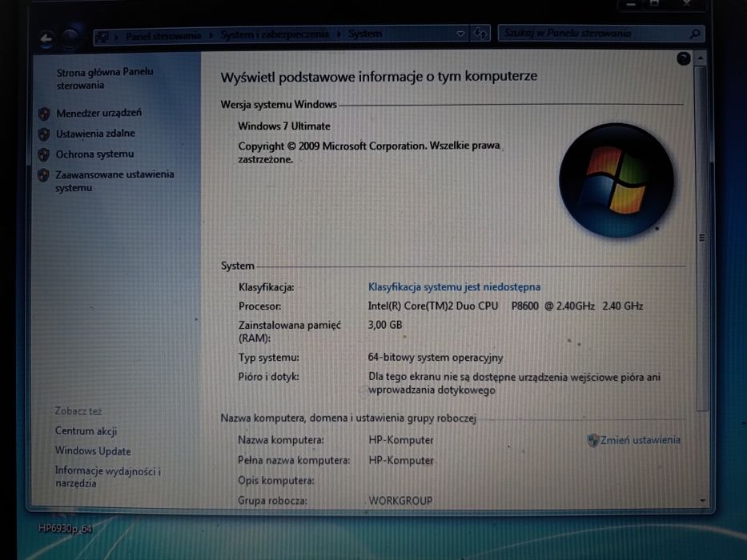The width and height of the screenshot is (747, 560).
Task: Click the Windows logo orb image
Action: click(x=616, y=180)
